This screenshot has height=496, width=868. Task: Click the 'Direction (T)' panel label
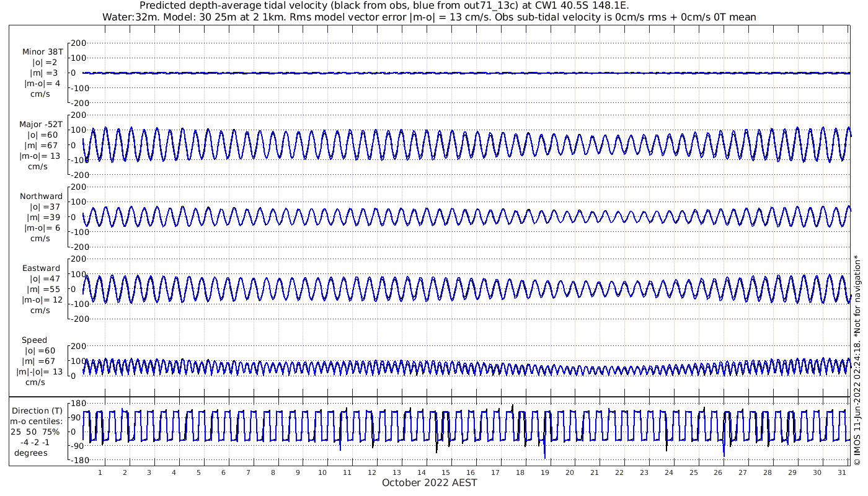(38, 410)
